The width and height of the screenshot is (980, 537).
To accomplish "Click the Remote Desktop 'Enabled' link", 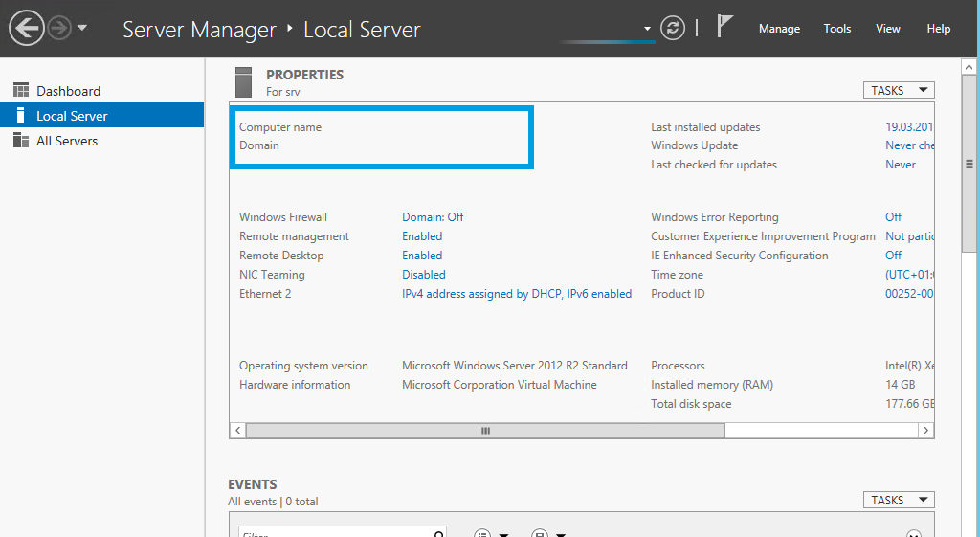I will [422, 256].
